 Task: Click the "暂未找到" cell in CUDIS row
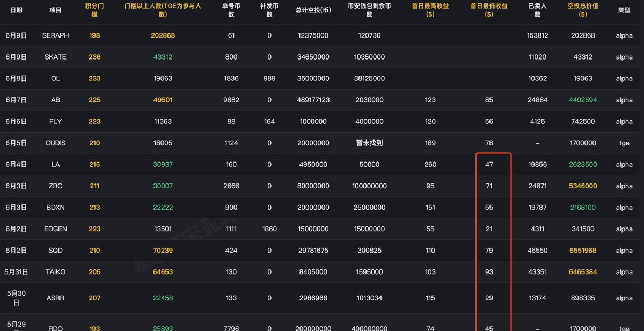(369, 143)
